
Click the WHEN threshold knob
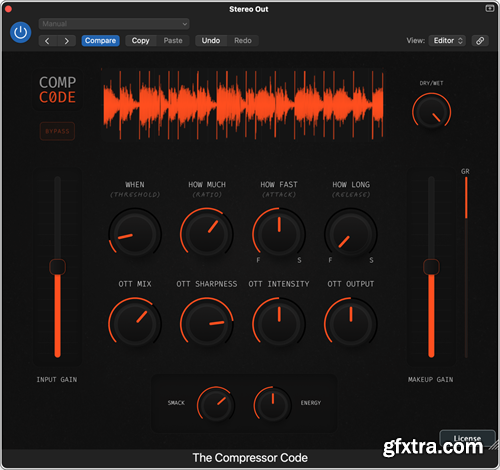(135, 234)
